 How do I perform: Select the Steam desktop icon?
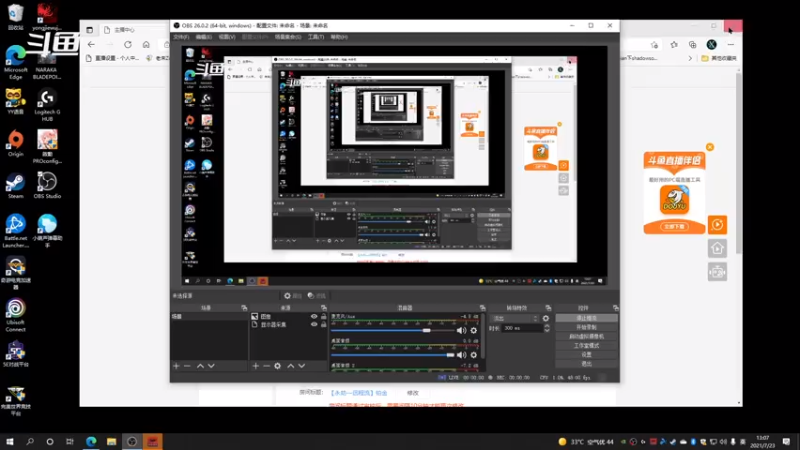point(15,186)
